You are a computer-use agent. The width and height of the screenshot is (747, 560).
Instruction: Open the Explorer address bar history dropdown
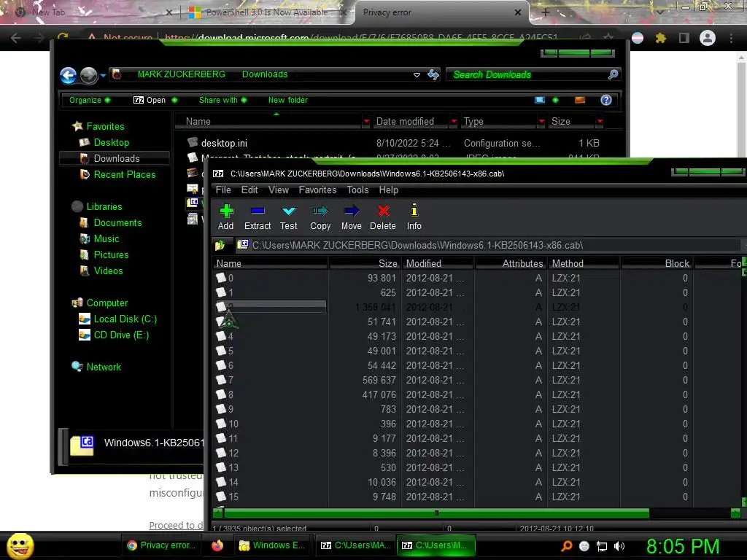click(417, 75)
